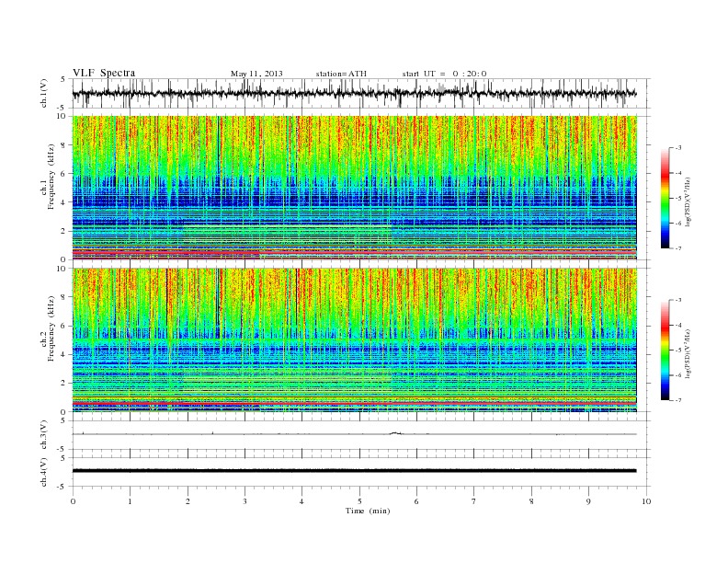Click the time axis tick label "2"
Viewport: 728px width, 563px height.
(x=188, y=501)
